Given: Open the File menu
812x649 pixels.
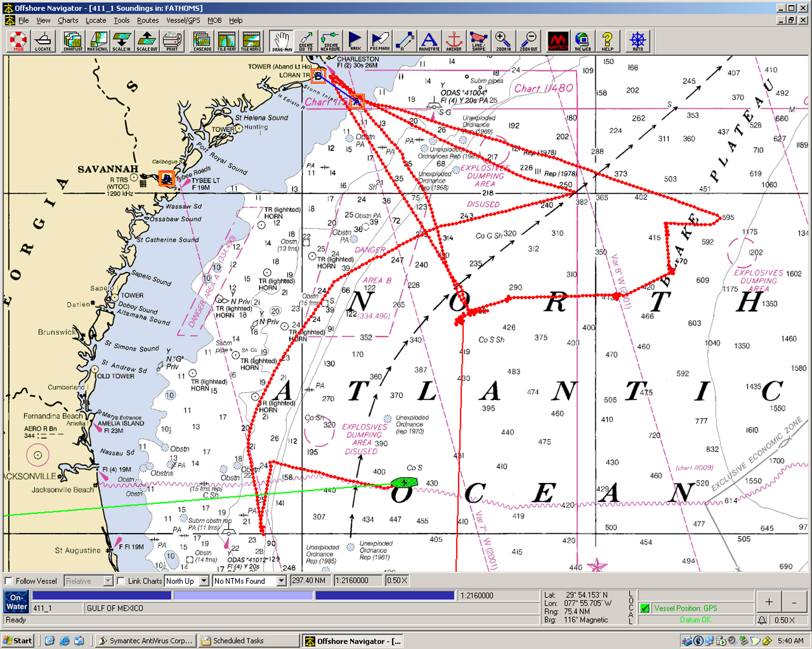Looking at the screenshot, I should click(23, 20).
